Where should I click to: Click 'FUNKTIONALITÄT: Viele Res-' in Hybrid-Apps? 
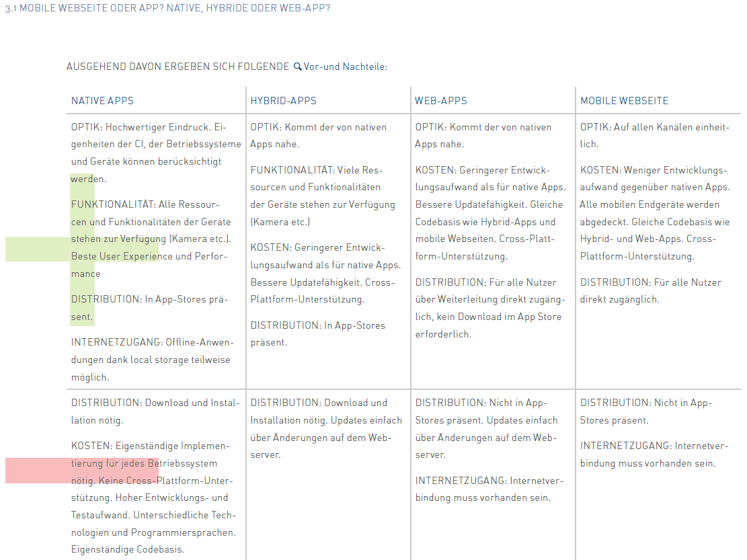tap(317, 171)
